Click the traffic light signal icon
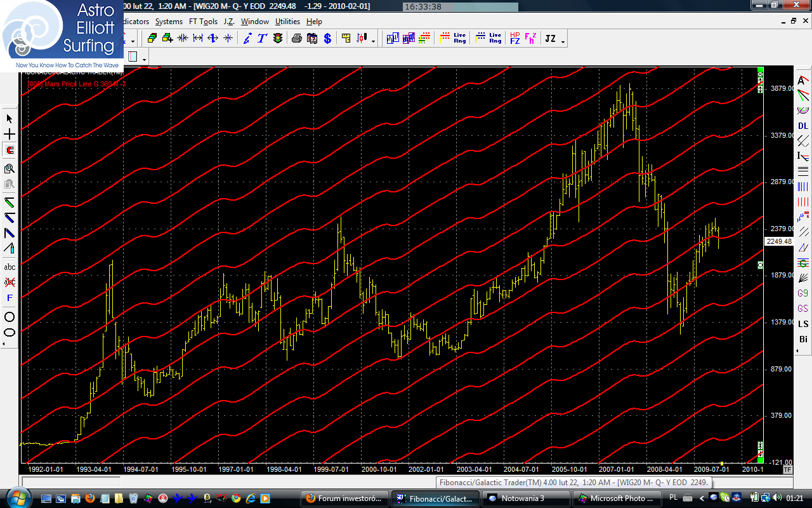The width and height of the screenshot is (812, 508). (278, 38)
